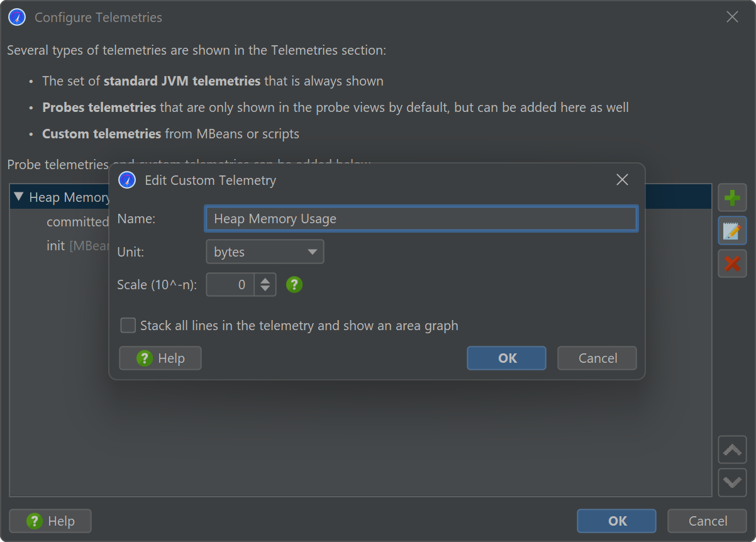The height and width of the screenshot is (542, 756).
Task: Decrease the Scale value with down arrow
Action: pyautogui.click(x=265, y=289)
